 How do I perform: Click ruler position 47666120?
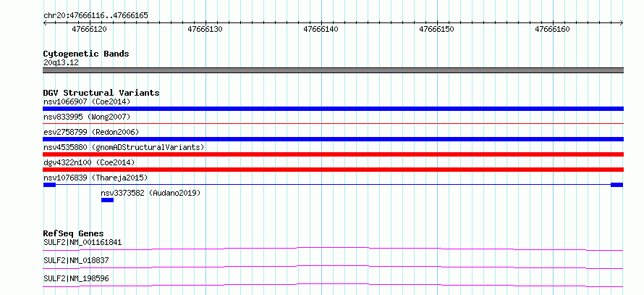(89, 29)
